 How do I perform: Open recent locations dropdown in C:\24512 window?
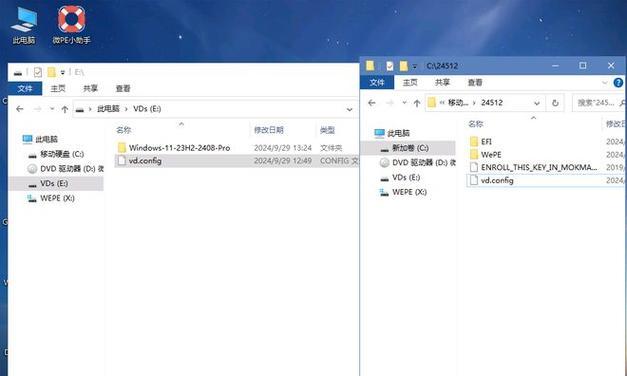point(404,103)
